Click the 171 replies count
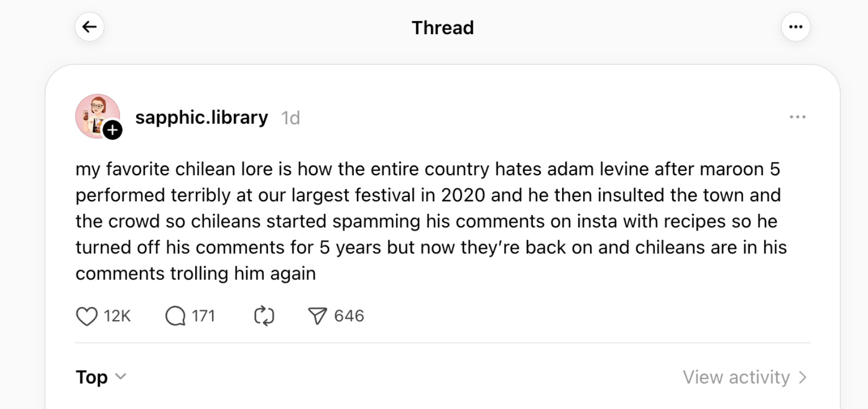Screen dimensions: 868x409 coord(203,316)
